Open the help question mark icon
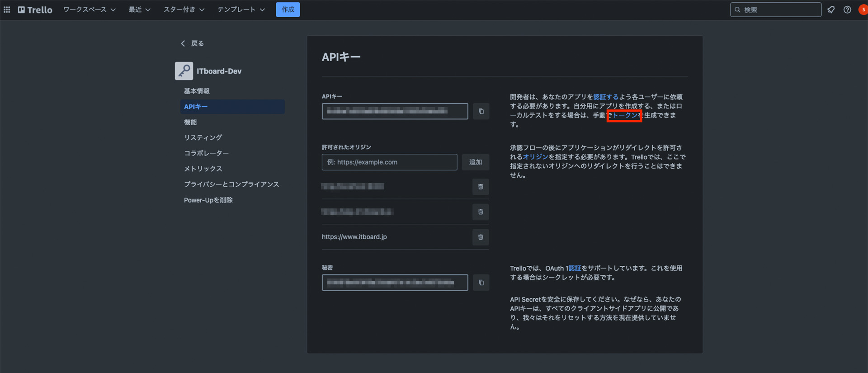Image resolution: width=868 pixels, height=373 pixels. click(847, 9)
